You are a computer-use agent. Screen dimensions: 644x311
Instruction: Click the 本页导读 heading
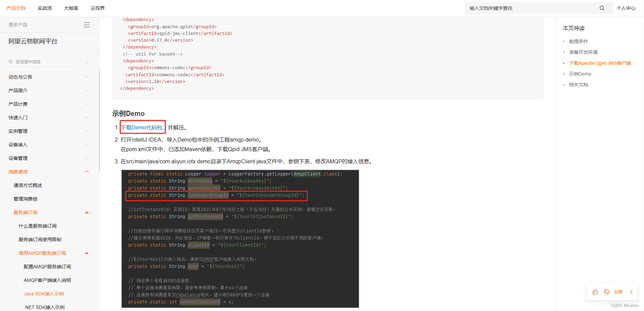574,28
